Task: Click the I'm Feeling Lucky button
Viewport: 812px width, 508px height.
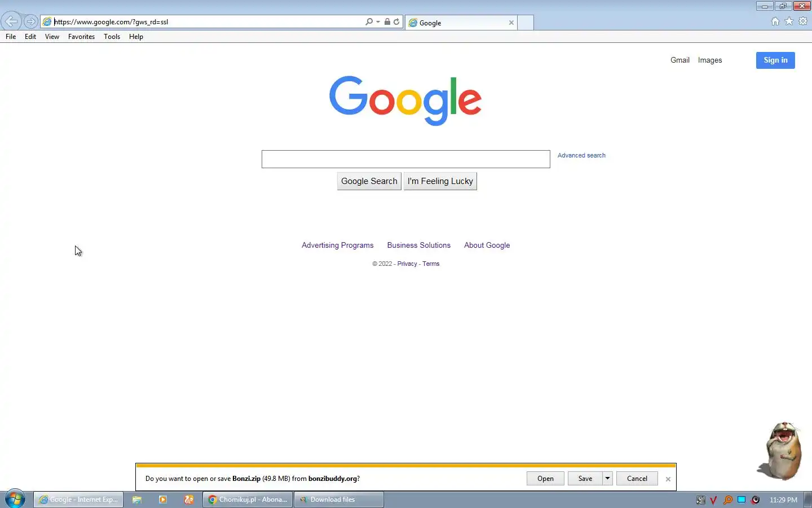Action: 440,181
